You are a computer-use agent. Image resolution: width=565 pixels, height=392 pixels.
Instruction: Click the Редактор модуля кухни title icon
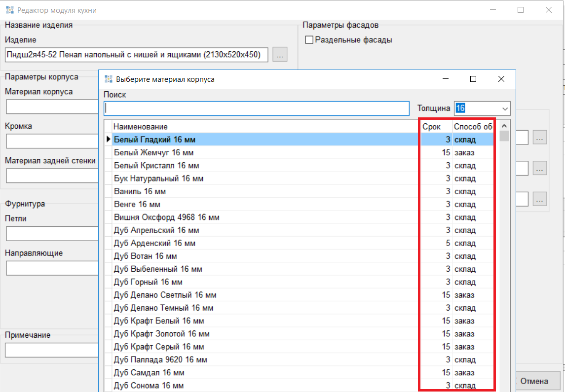(x=9, y=10)
